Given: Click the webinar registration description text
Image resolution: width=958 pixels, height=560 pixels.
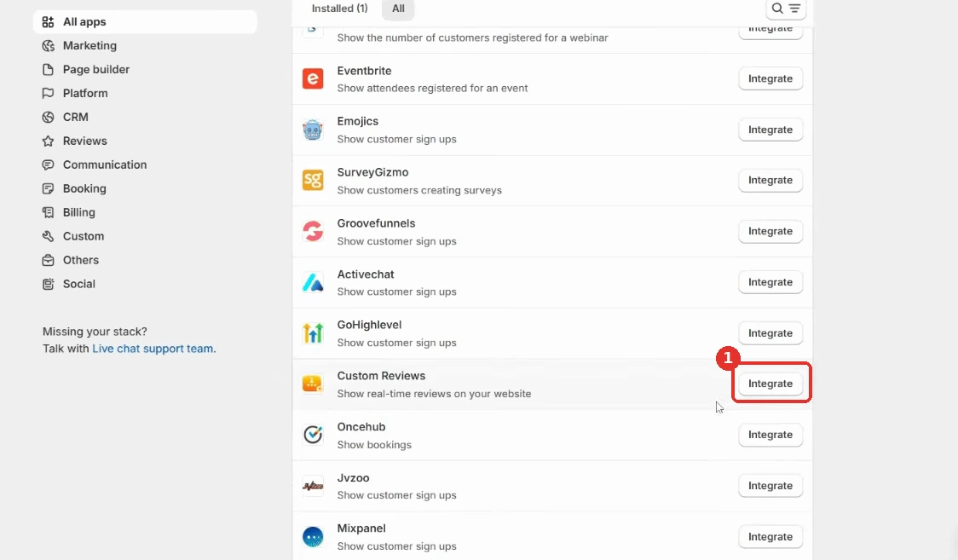Looking at the screenshot, I should tap(472, 38).
